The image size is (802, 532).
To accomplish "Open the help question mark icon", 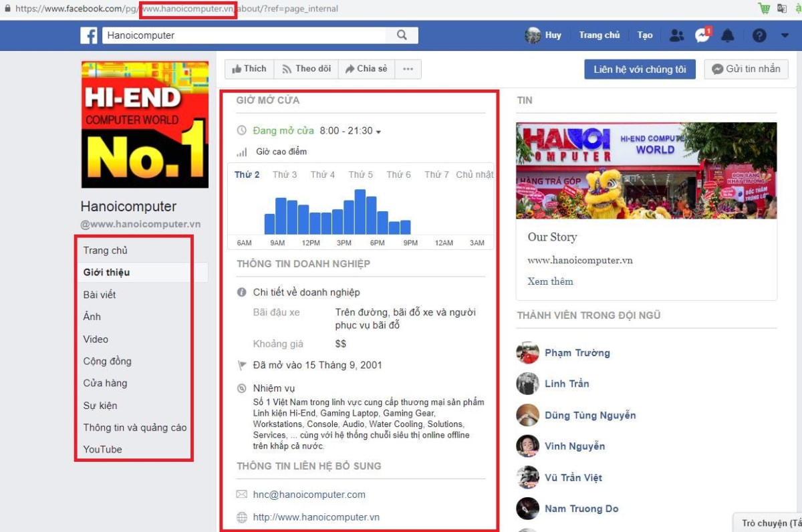I will [759, 35].
